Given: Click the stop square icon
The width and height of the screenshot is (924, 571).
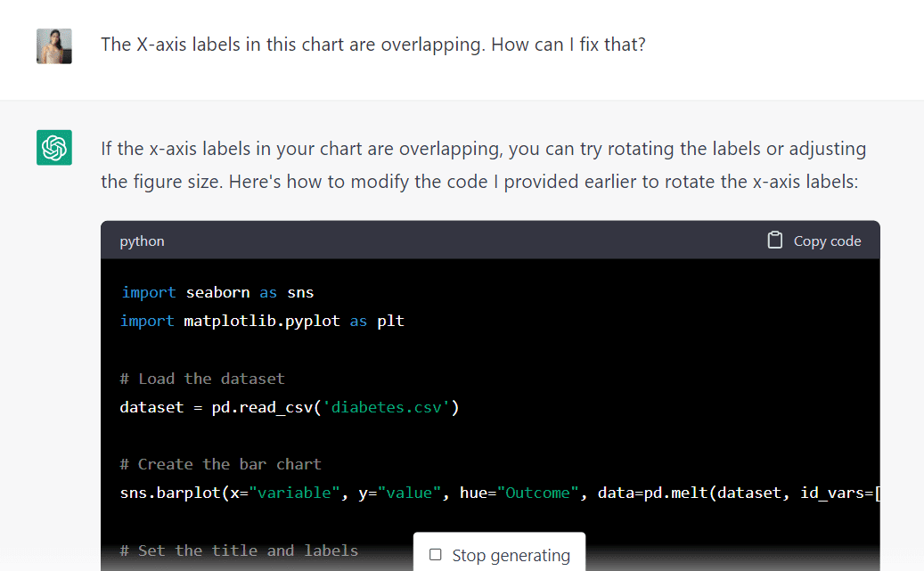Looking at the screenshot, I should [x=436, y=554].
